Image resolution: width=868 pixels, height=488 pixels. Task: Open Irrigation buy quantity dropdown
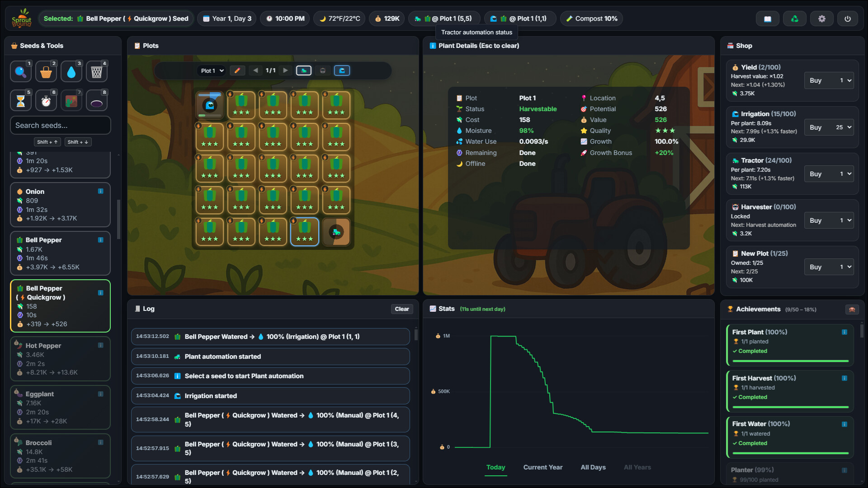[x=843, y=127]
